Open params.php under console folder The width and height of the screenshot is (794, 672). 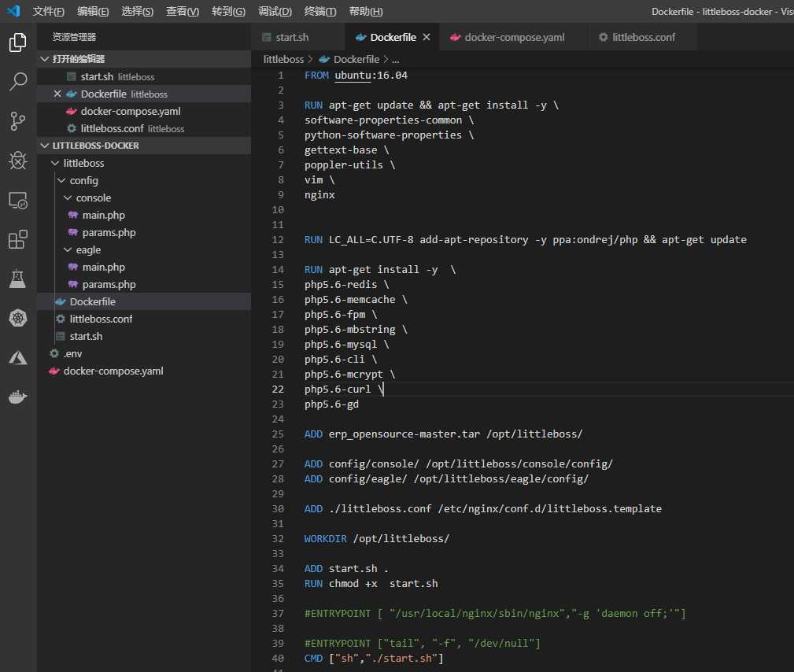(x=144, y=232)
